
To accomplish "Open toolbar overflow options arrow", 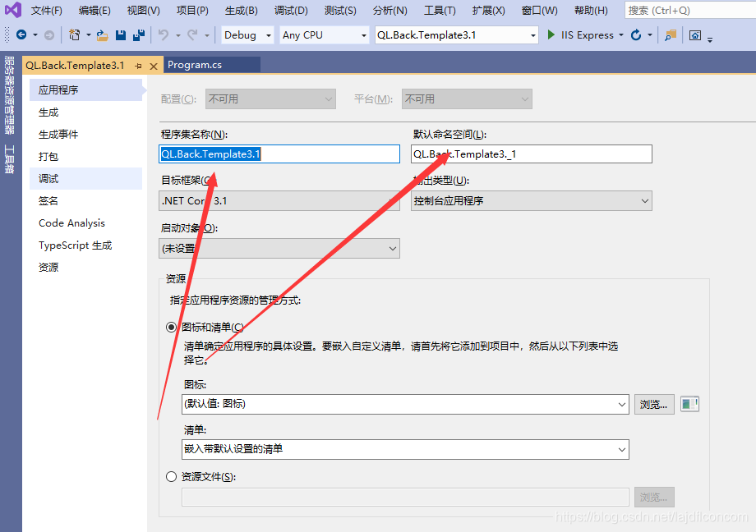I will coord(710,39).
